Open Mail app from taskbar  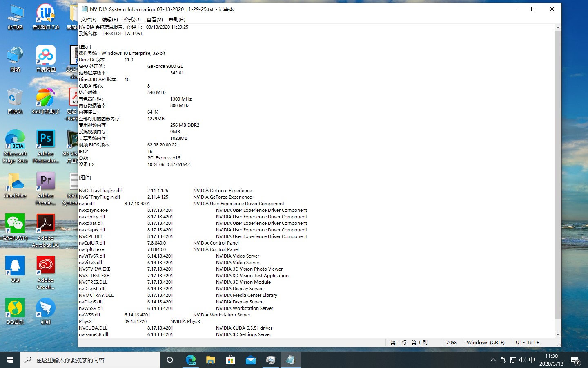250,360
